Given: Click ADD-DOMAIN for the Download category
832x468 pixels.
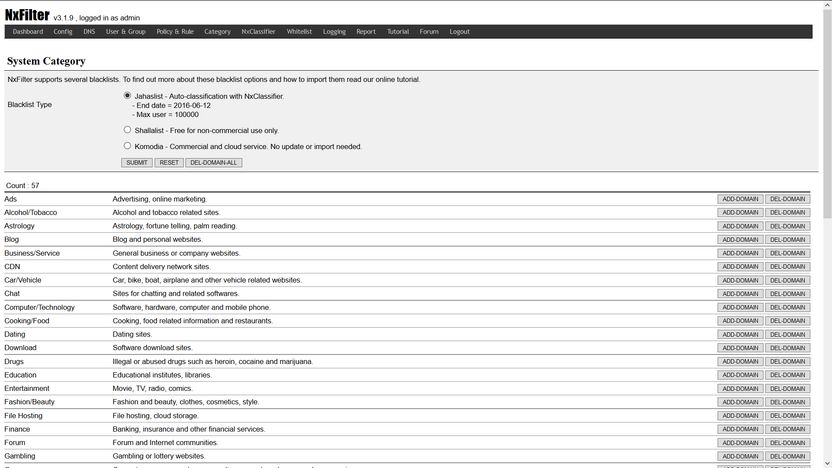Looking at the screenshot, I should (x=740, y=348).
